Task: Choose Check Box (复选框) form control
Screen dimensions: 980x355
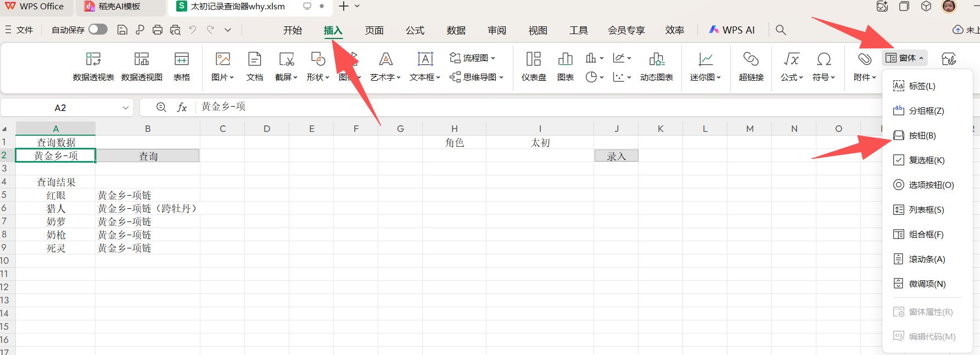Action: (927, 160)
